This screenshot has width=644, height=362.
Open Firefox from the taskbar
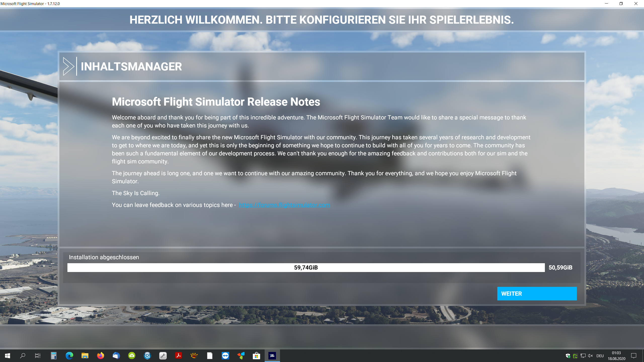click(100, 355)
